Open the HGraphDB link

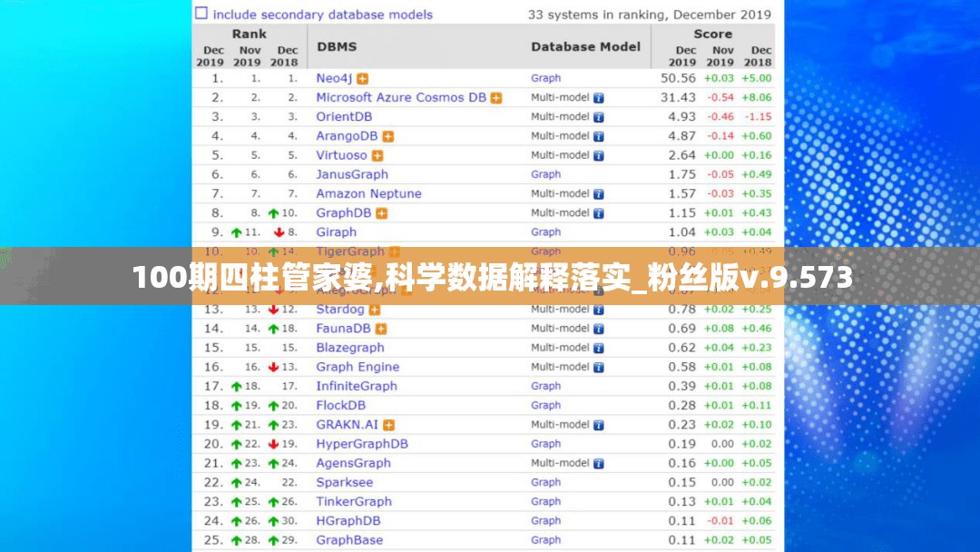tap(348, 521)
